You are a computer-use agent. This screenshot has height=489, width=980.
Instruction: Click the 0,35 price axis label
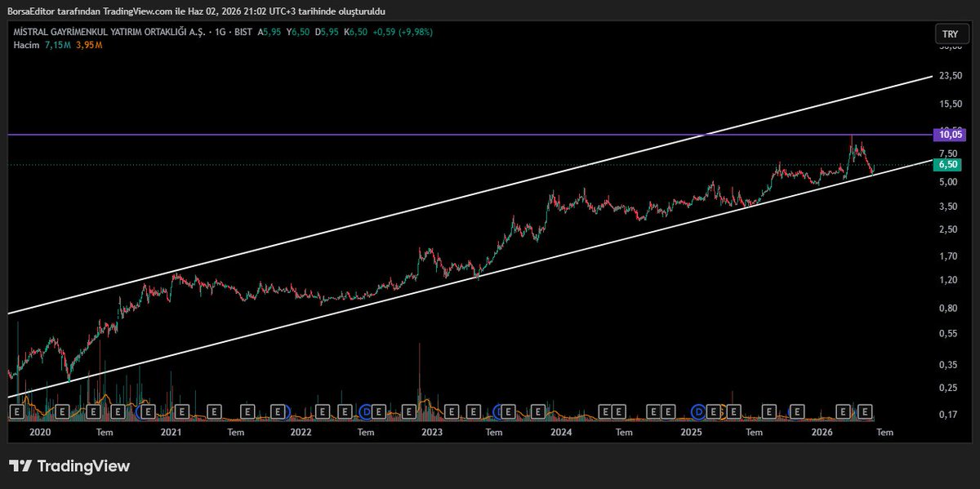(x=947, y=364)
